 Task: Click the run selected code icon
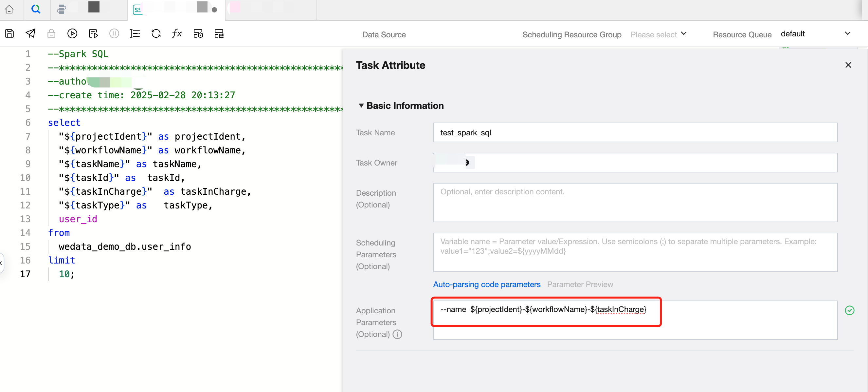click(93, 33)
